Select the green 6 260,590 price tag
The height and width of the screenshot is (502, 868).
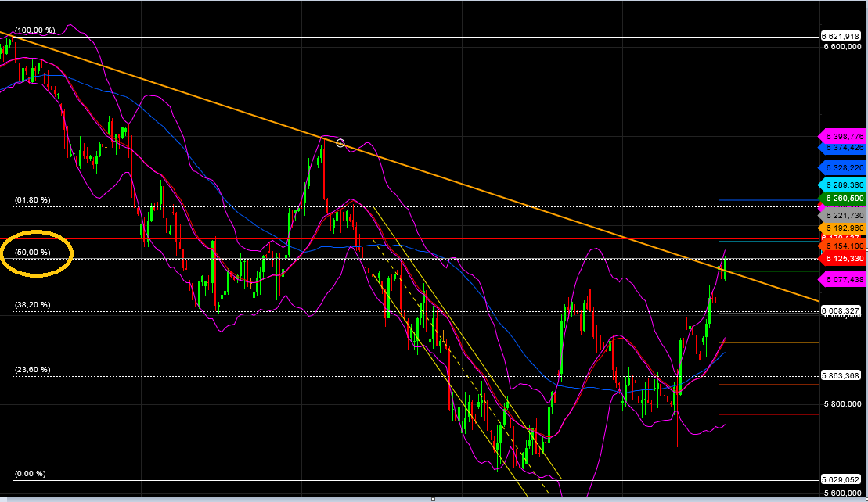tap(842, 199)
